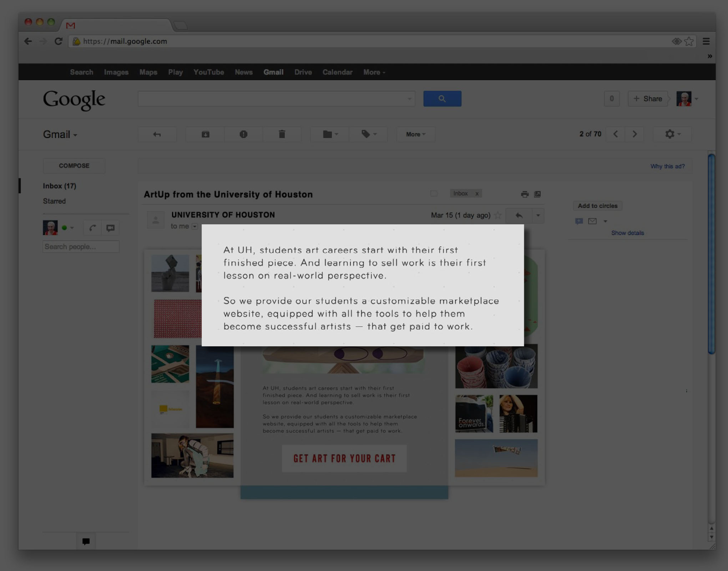Click the Search people field

tap(81, 247)
